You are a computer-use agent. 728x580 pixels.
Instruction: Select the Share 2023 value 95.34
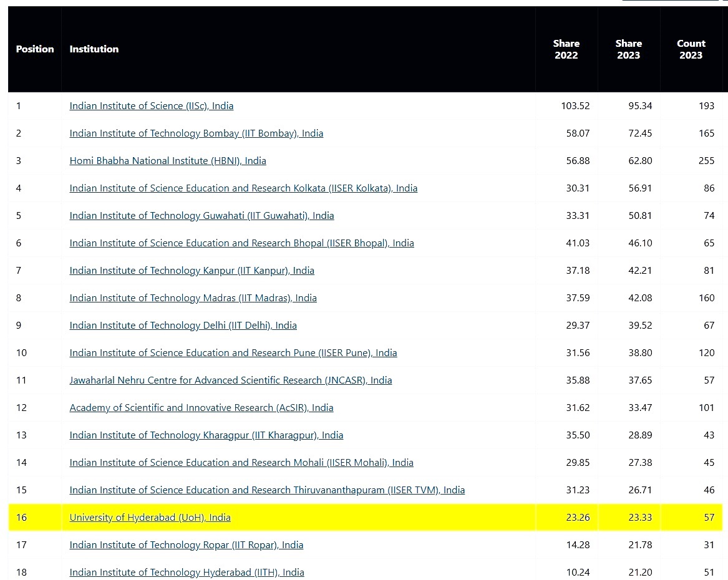tap(640, 106)
